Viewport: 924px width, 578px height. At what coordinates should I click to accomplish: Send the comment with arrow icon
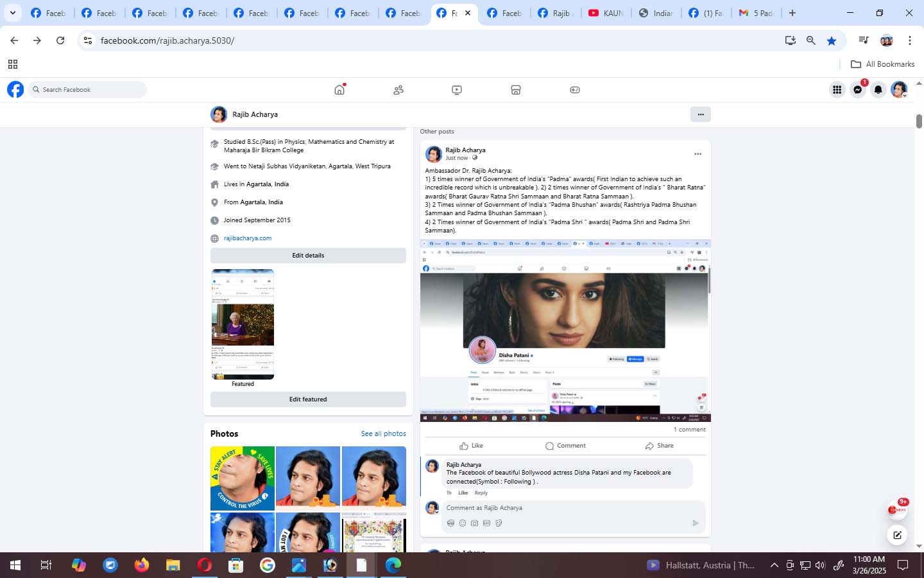point(695,523)
